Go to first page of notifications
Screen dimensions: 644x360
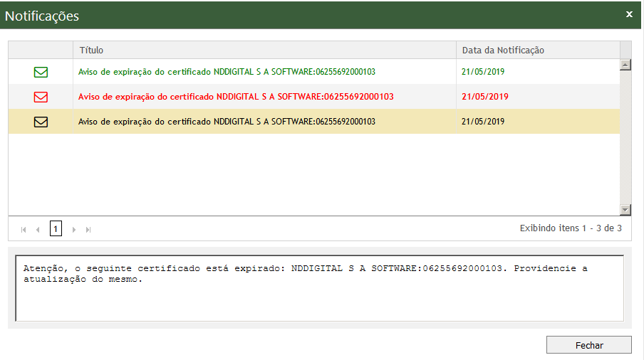point(24,230)
